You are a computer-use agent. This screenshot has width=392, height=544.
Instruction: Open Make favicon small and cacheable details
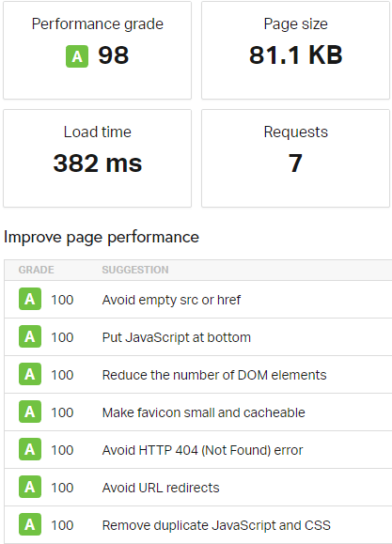[x=198, y=412]
